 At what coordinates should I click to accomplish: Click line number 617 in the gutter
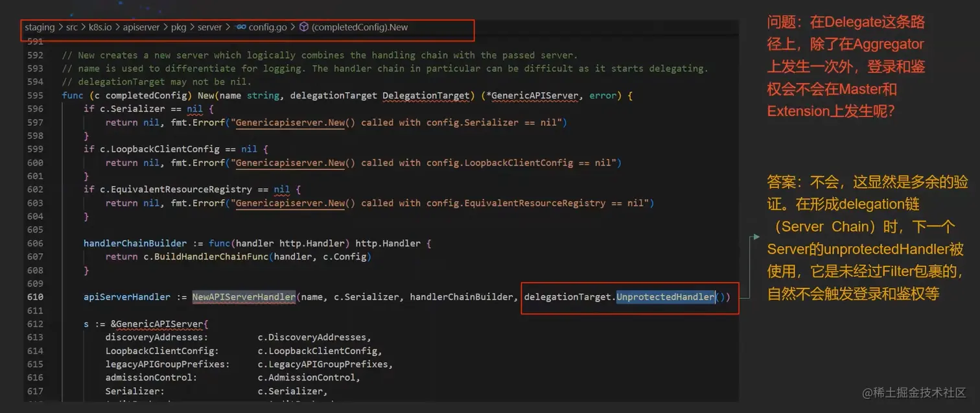[x=36, y=392]
